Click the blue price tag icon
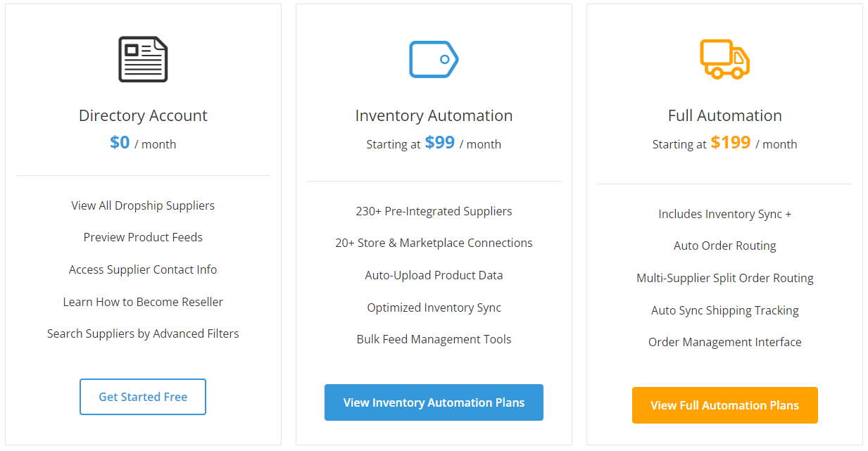The image size is (868, 451). pos(434,59)
